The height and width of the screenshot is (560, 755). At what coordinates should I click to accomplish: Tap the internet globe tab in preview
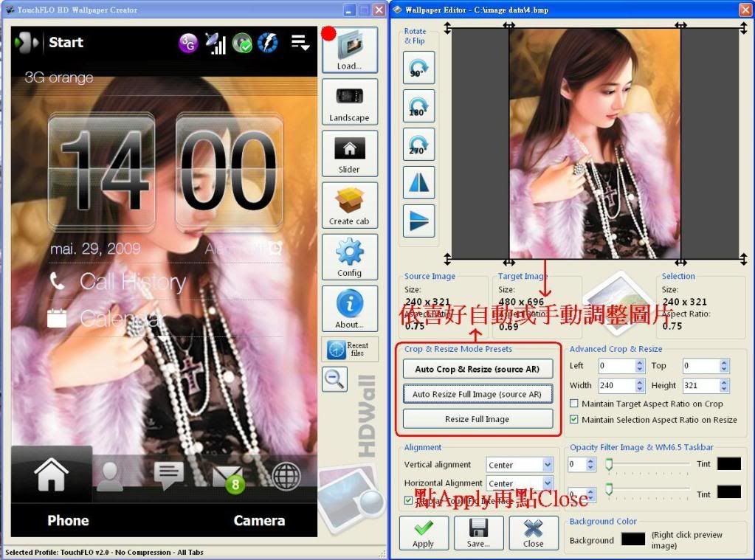click(286, 476)
